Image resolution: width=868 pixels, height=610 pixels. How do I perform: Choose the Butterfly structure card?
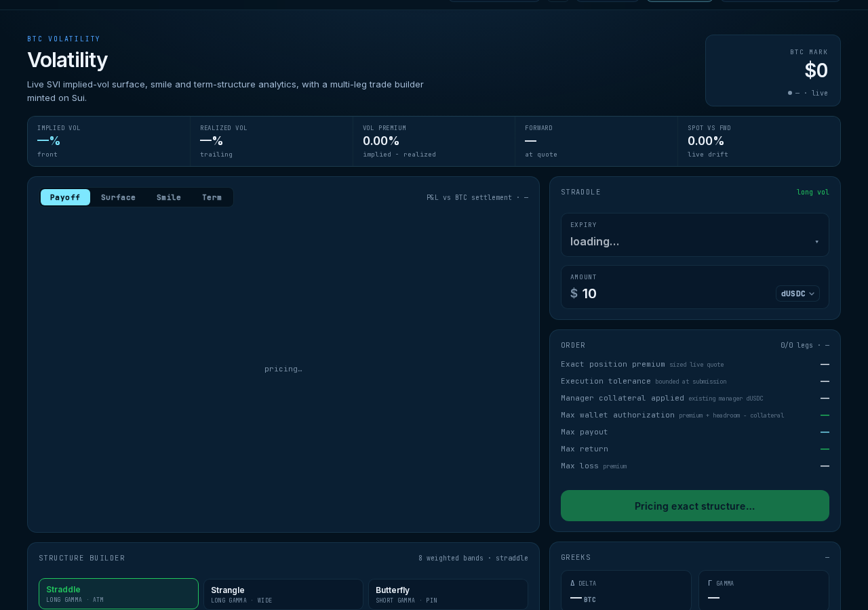[448, 594]
